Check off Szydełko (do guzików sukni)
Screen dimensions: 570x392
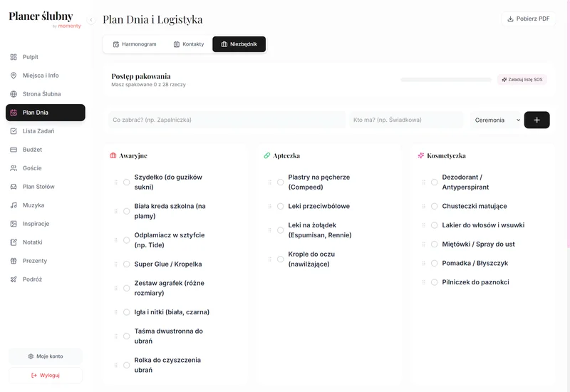click(x=127, y=182)
